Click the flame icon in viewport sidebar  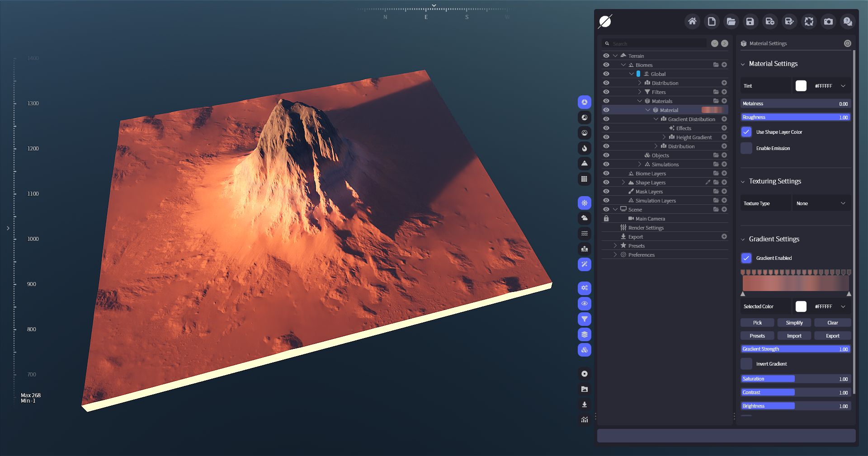pos(585,148)
